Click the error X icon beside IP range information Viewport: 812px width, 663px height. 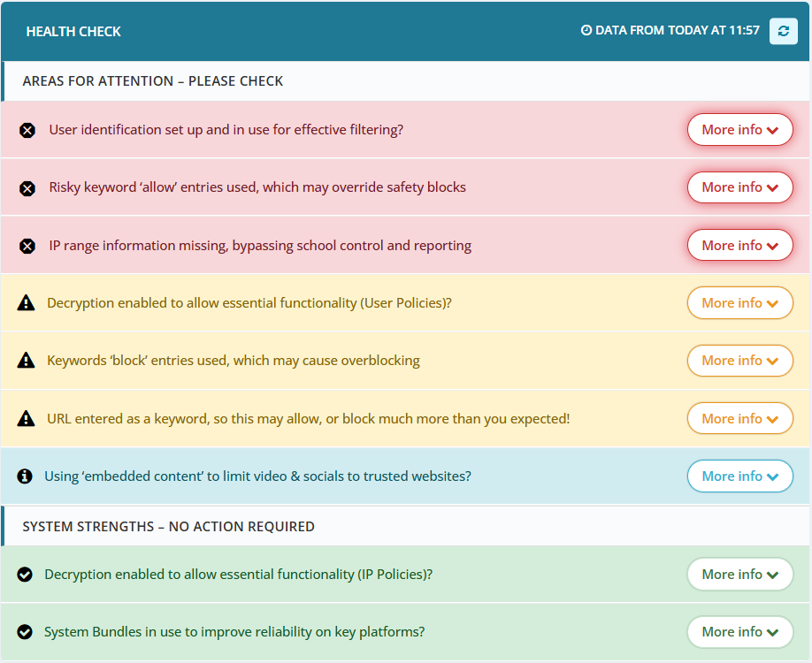(27, 246)
